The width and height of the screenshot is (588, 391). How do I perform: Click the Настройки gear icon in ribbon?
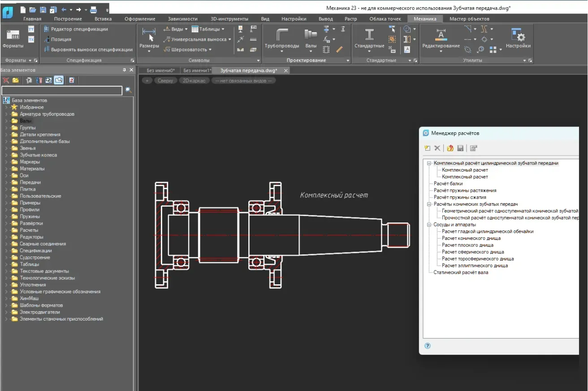(518, 35)
